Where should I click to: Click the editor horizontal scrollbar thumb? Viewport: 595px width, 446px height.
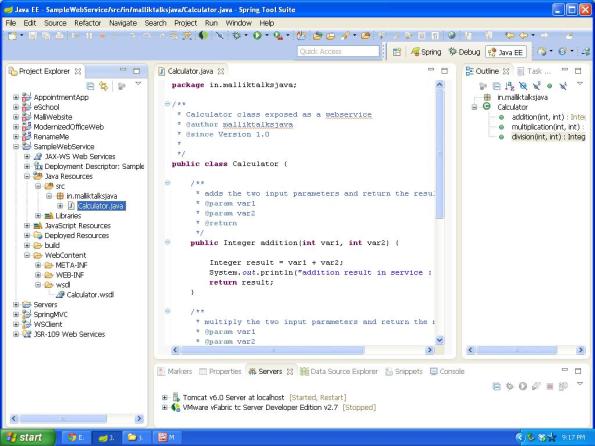pyautogui.click(x=272, y=350)
